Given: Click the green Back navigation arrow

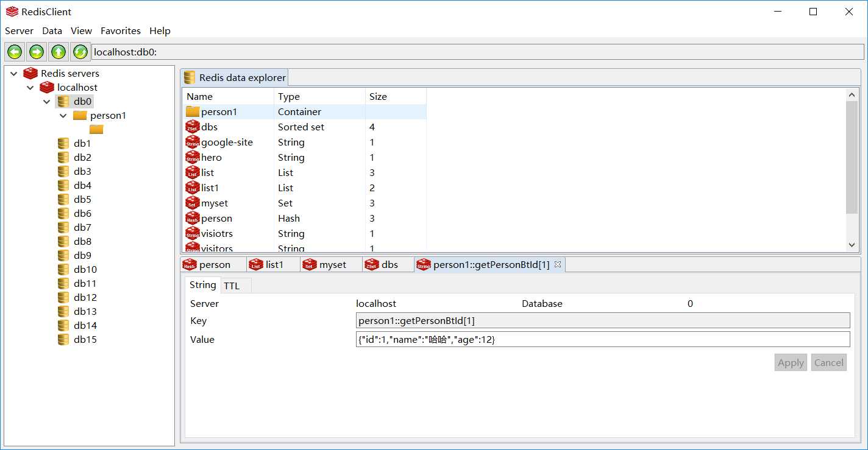Looking at the screenshot, I should [15, 52].
